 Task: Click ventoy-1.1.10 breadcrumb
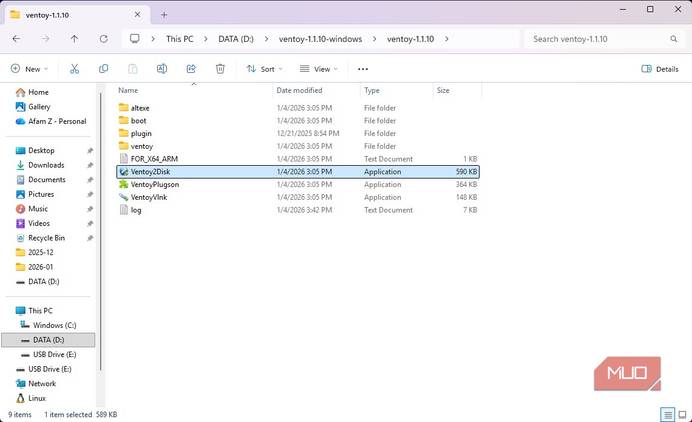pos(410,39)
